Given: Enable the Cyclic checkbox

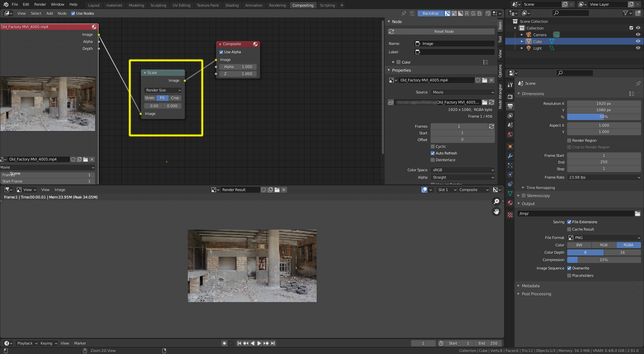Looking at the screenshot, I should [x=433, y=146].
